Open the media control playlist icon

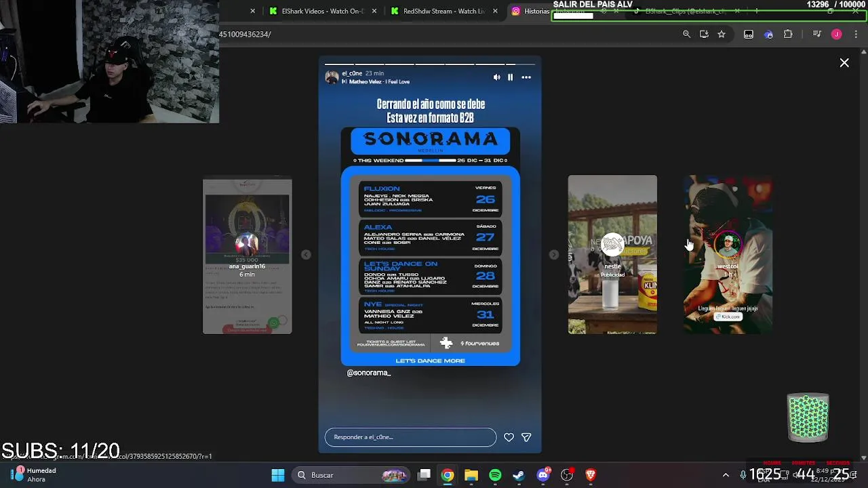click(x=816, y=34)
